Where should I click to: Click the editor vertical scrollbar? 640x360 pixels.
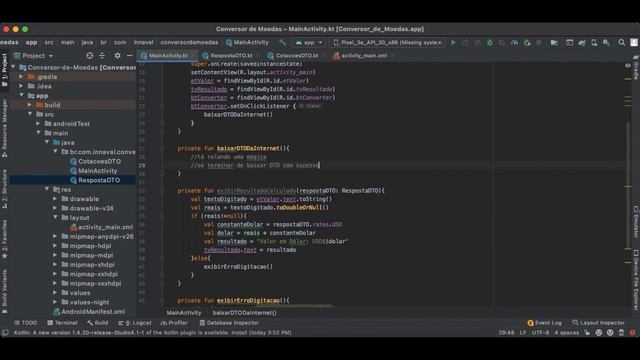(x=628, y=184)
